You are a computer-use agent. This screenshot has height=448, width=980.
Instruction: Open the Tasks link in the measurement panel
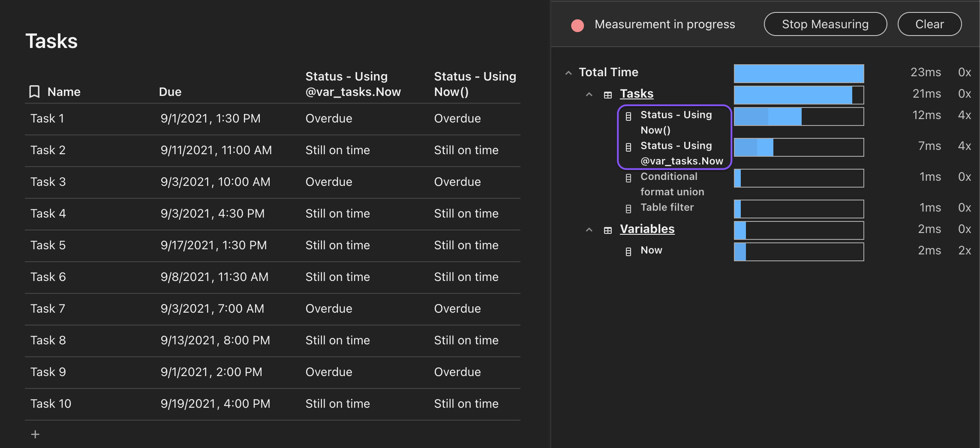[x=636, y=94]
